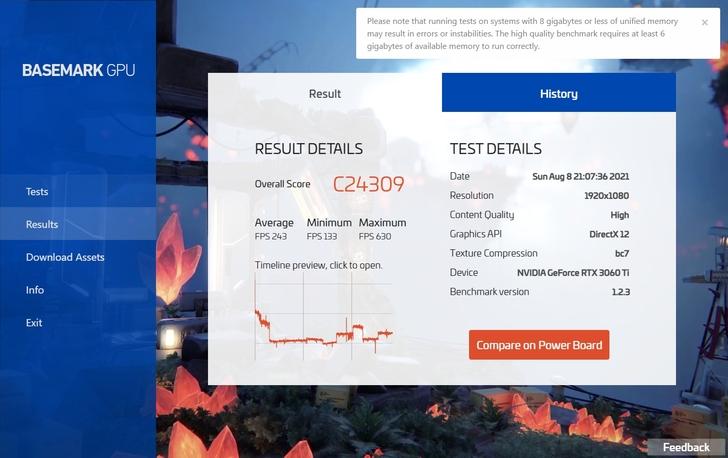
Task: Select Results in the sidebar
Action: point(78,224)
